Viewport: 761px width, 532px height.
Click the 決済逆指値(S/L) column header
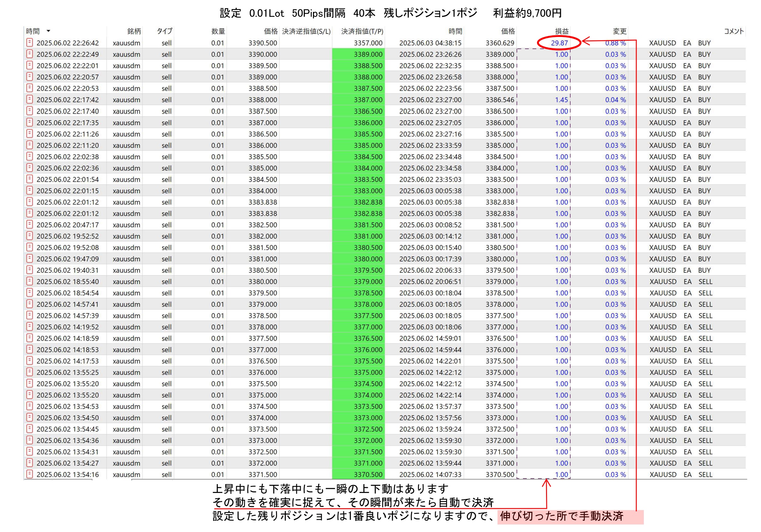[306, 31]
